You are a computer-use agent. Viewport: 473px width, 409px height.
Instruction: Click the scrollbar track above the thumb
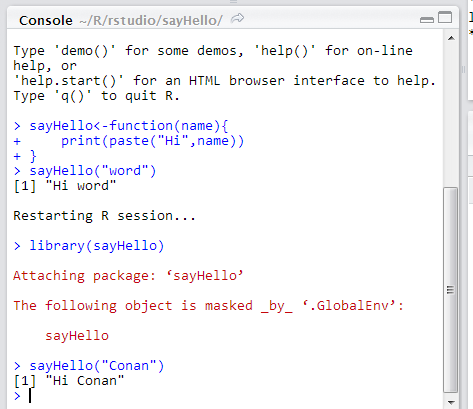(x=451, y=115)
